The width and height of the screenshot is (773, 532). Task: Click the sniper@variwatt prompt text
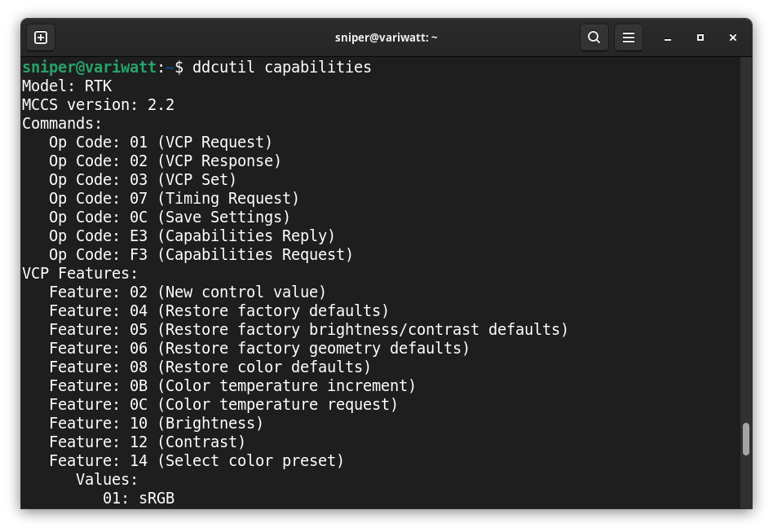click(89, 68)
